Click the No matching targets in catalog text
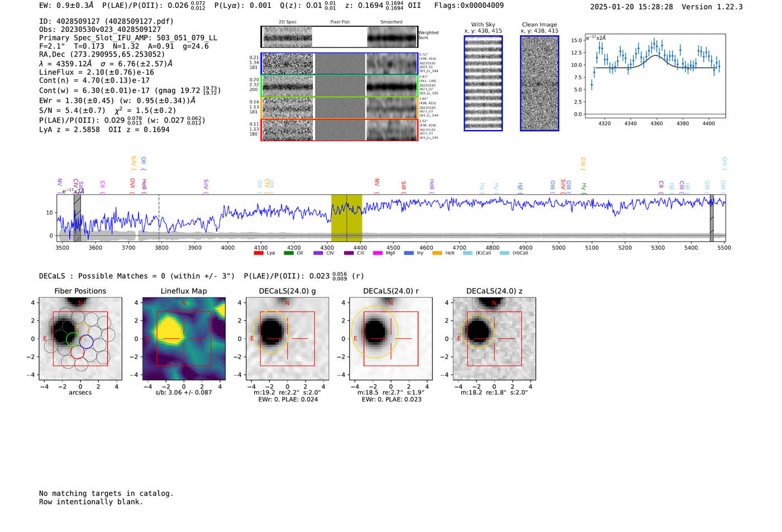Viewport: 782px width, 532px height. pyautogui.click(x=106, y=493)
